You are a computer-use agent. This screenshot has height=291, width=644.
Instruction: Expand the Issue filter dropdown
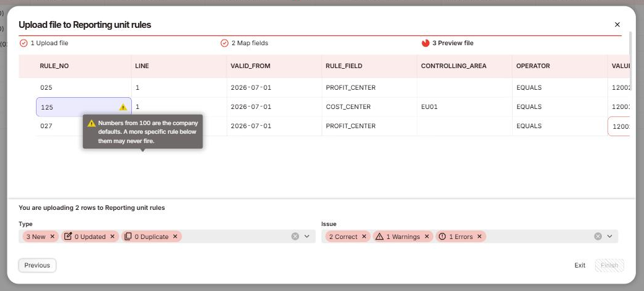click(609, 236)
